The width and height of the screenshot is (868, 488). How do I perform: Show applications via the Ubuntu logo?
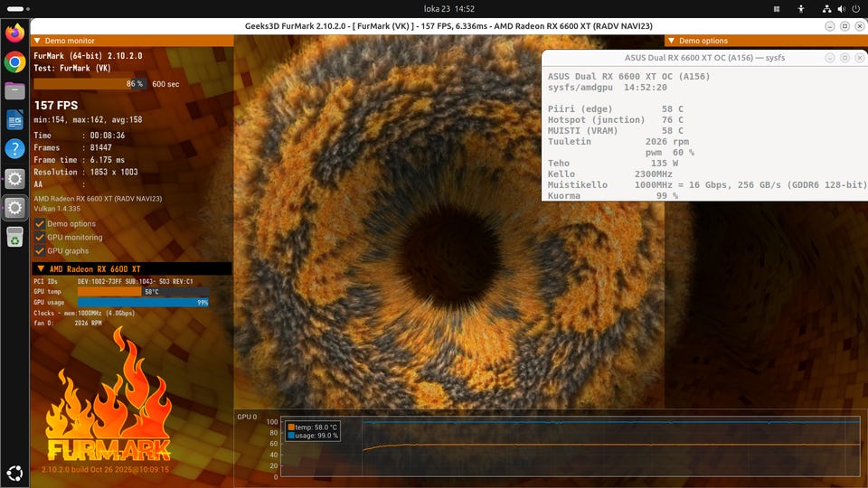point(15,473)
